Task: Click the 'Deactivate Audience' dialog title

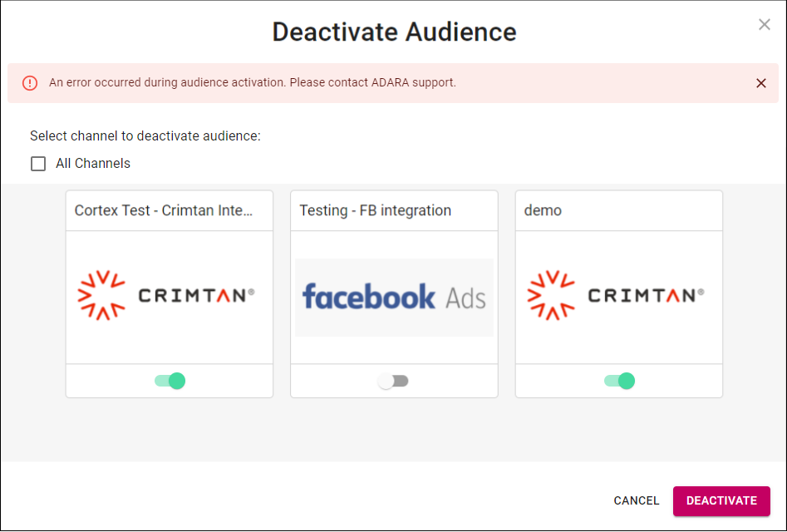Action: [x=394, y=32]
